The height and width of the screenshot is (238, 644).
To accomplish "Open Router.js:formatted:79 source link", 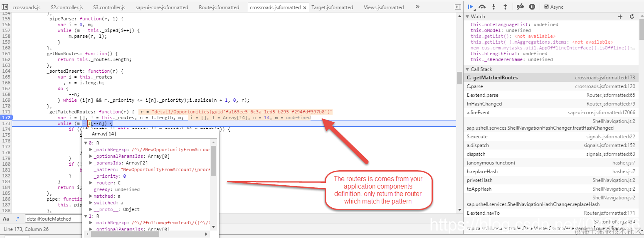I will pos(611,104).
